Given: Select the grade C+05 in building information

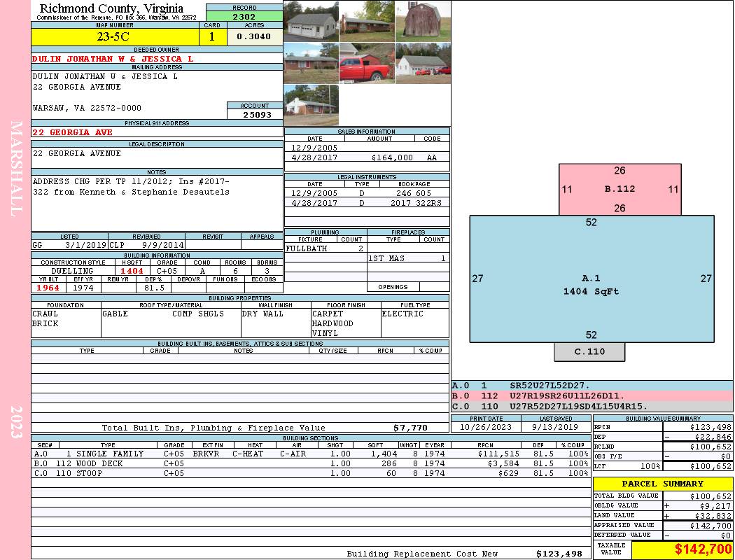Looking at the screenshot, I should pyautogui.click(x=167, y=271).
